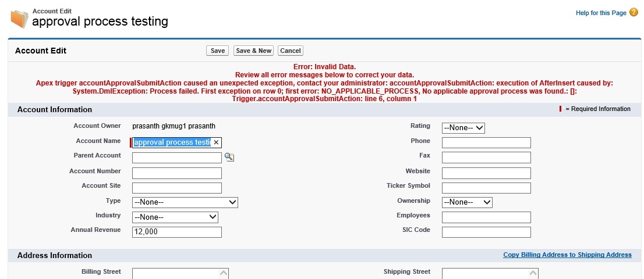Click the 'Account Owner' label

pos(97,126)
